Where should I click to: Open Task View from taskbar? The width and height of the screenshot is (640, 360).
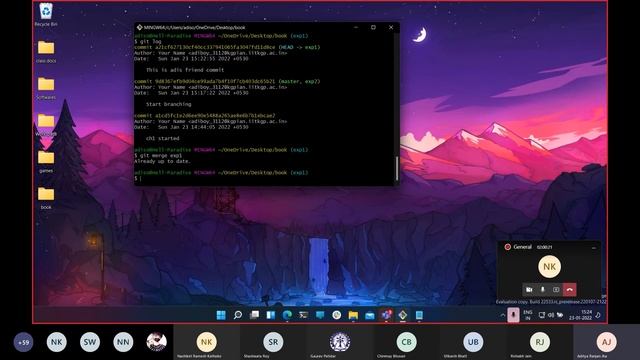click(x=254, y=315)
